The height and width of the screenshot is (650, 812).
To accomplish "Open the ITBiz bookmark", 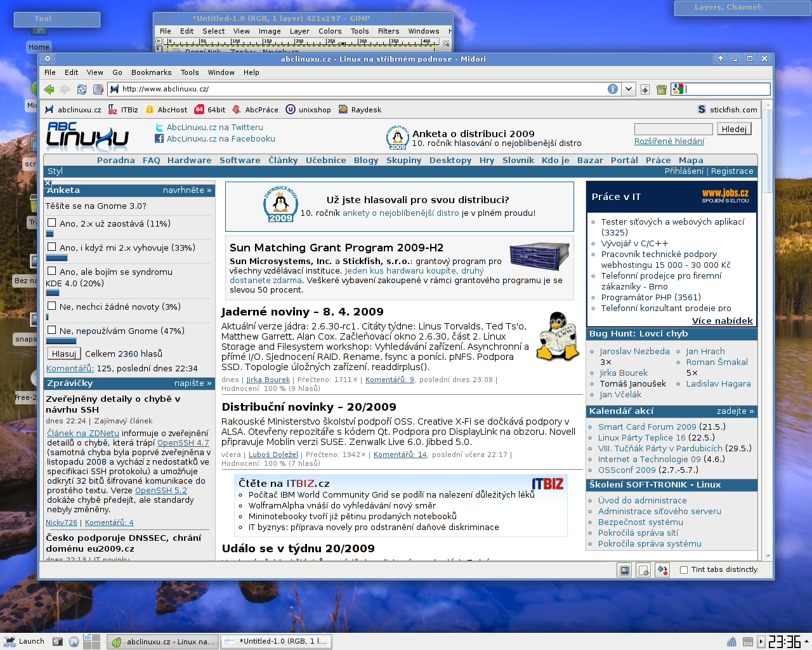I will tap(123, 110).
